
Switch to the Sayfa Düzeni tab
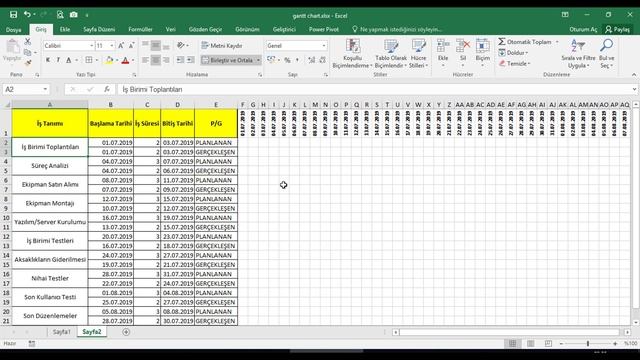click(99, 29)
